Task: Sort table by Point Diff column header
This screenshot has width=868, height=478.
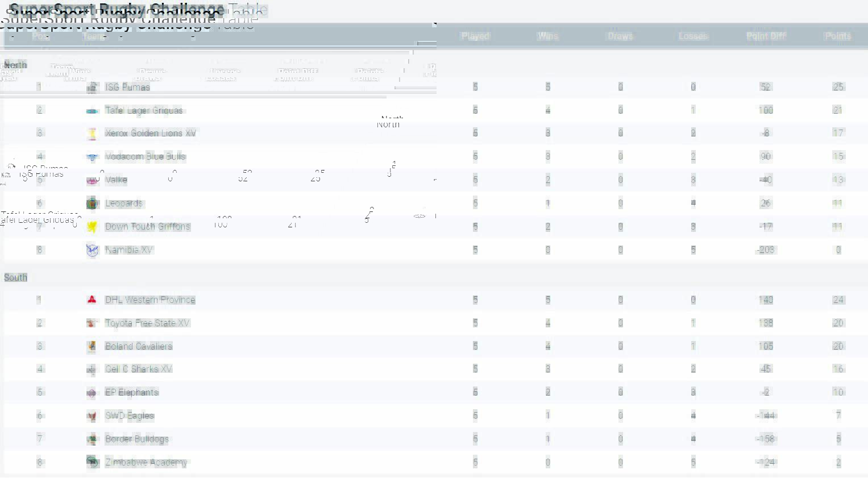Action: 766,36
